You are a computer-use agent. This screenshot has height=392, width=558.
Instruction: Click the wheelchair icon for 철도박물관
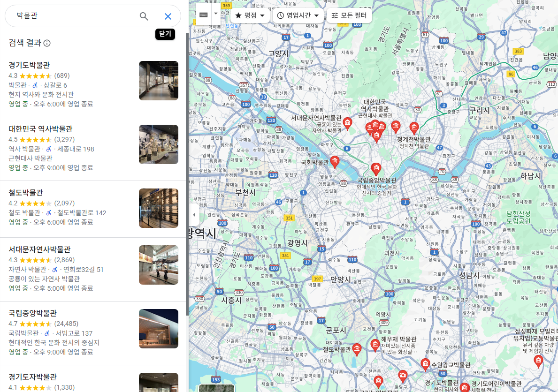click(49, 213)
